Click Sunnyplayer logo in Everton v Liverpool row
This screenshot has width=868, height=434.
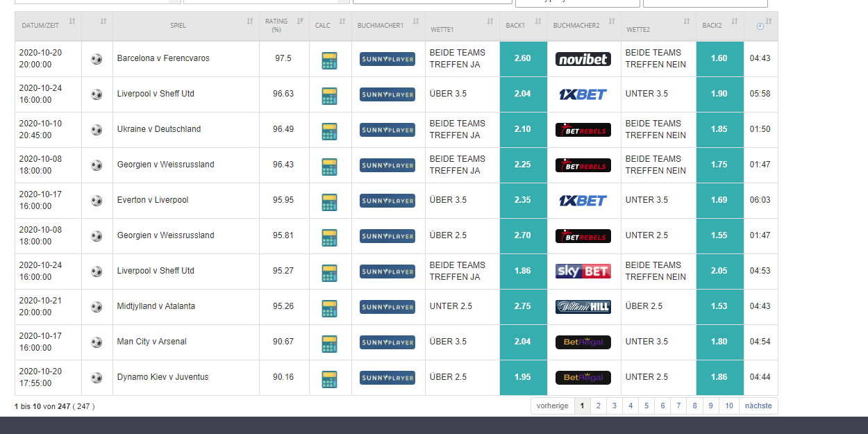(x=387, y=201)
